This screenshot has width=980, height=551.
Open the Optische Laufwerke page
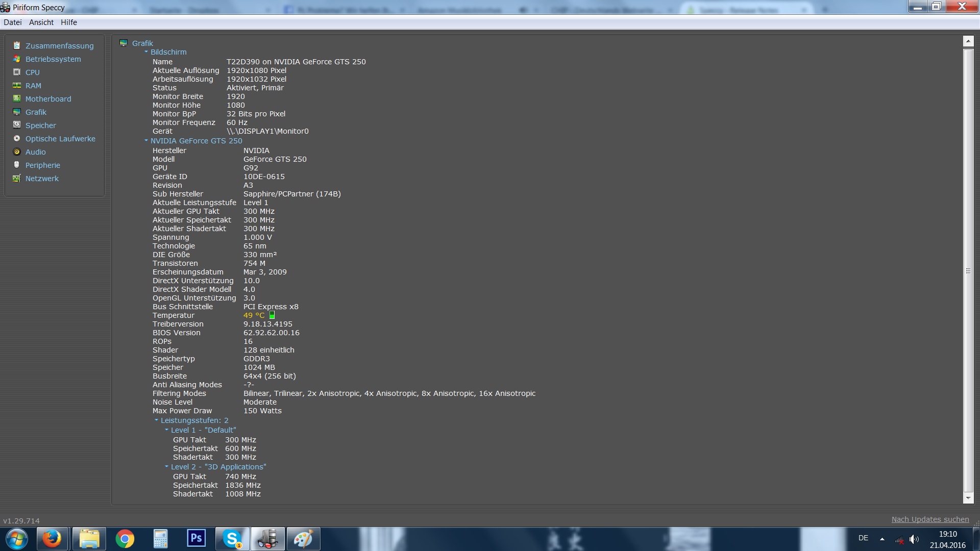60,139
